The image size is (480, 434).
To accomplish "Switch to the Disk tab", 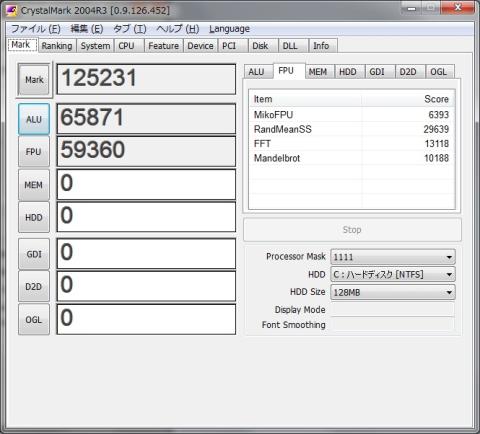I will coord(263,46).
